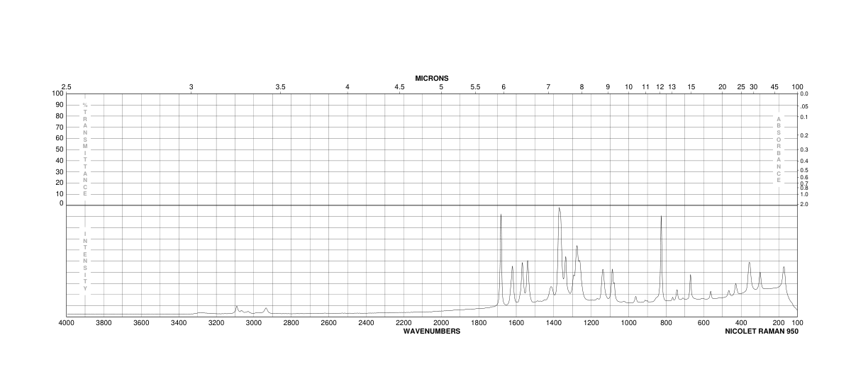Click the 4.5 microns tick label
Screen dimensions: 868x374
400,86
